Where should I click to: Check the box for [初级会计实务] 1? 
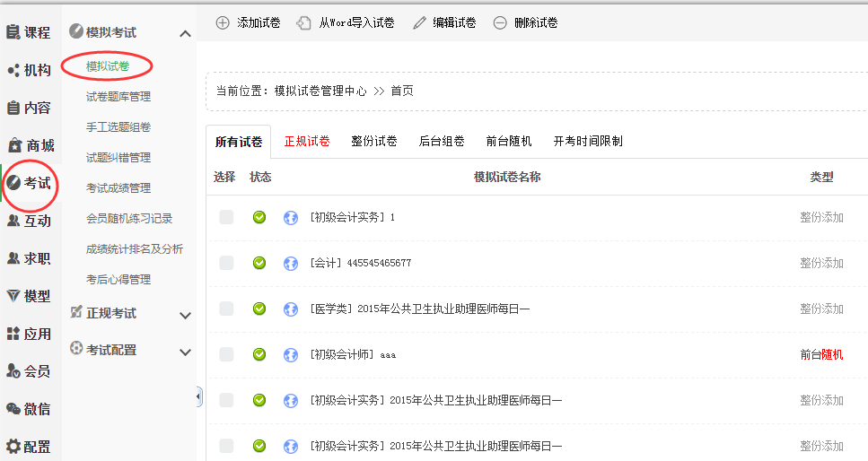[226, 217]
